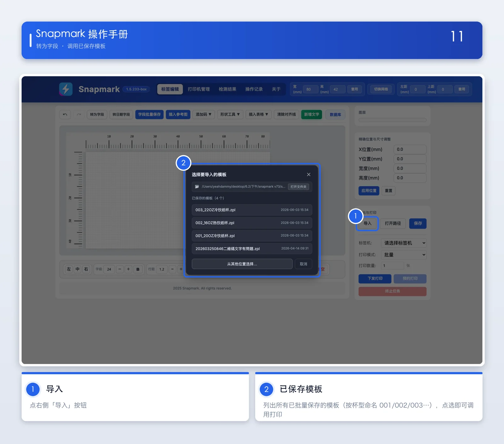Click the red 终止任务 button
Image resolution: width=504 pixels, height=444 pixels.
pos(392,291)
